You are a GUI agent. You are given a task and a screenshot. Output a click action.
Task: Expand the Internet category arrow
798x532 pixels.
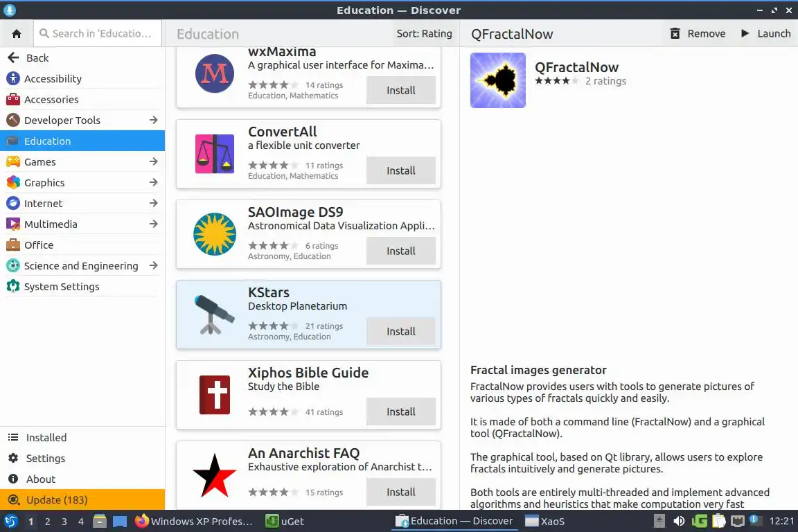(153, 203)
